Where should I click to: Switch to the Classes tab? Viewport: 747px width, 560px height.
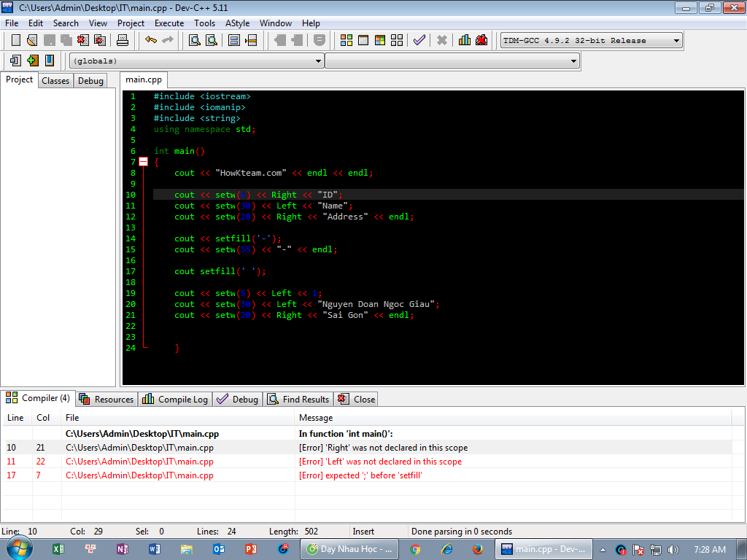(55, 81)
